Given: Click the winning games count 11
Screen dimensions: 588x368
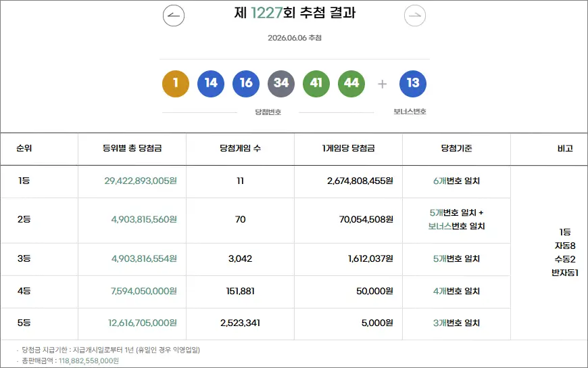Looking at the screenshot, I should click(241, 181).
